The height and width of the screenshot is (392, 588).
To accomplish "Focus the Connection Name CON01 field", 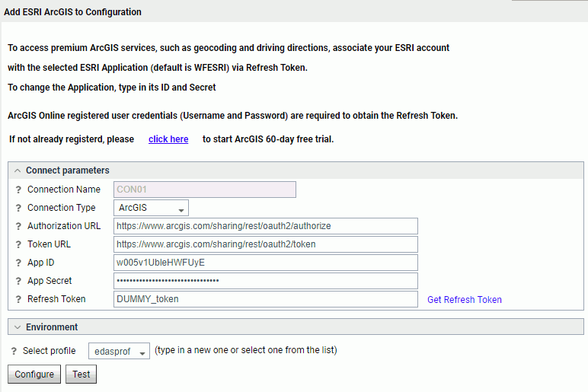I will (205, 190).
